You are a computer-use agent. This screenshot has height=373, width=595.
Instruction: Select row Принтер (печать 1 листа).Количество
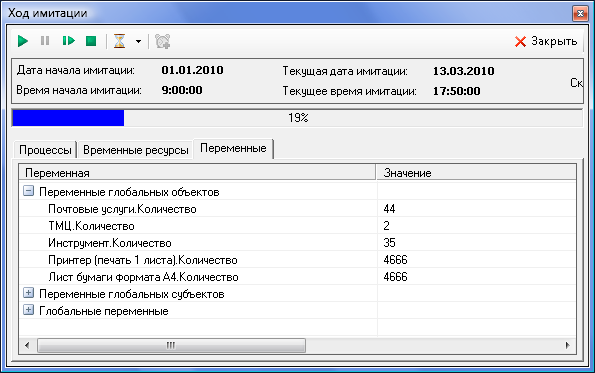click(298, 260)
